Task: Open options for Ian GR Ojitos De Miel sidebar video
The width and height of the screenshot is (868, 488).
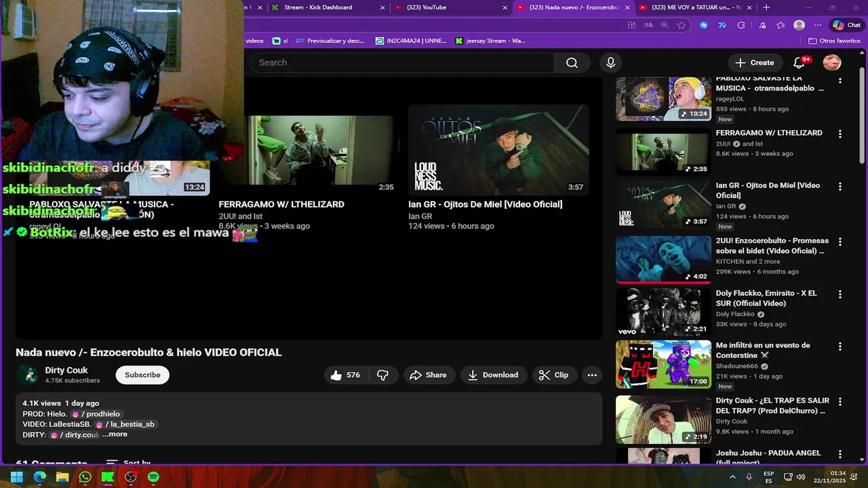Action: click(840, 186)
